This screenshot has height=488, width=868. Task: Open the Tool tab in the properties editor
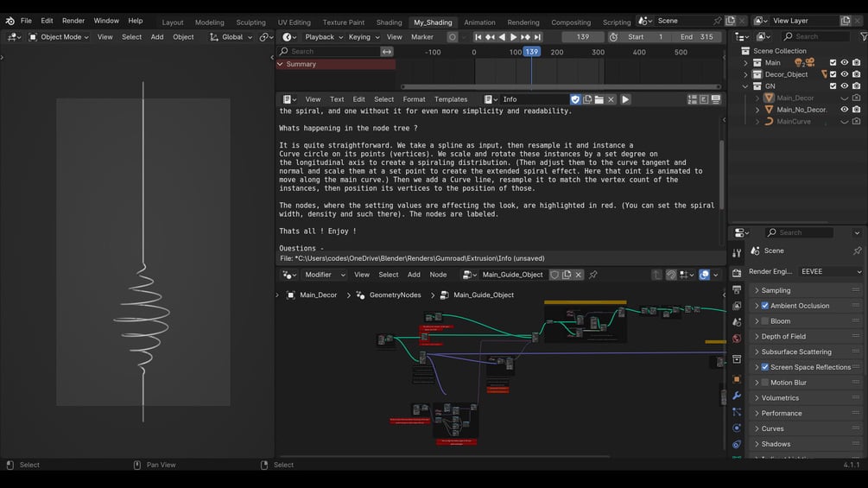(737, 253)
